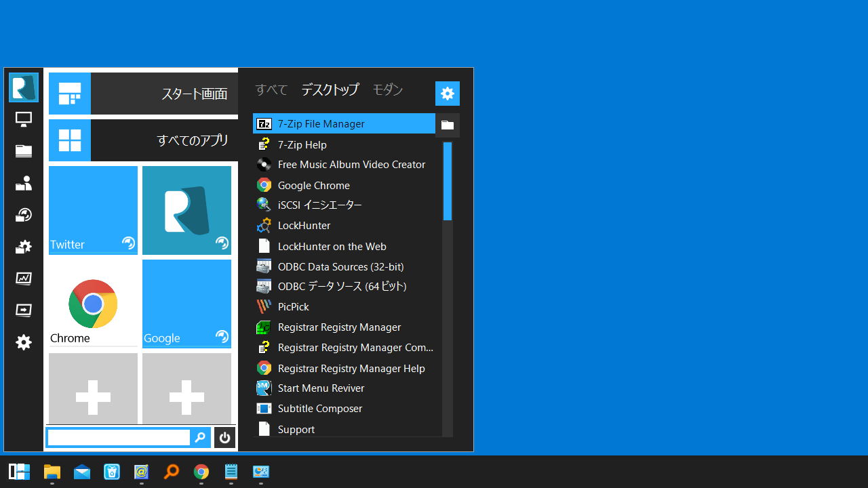Focus the start menu search box
Viewport: 868px width, 488px height.
(x=119, y=438)
